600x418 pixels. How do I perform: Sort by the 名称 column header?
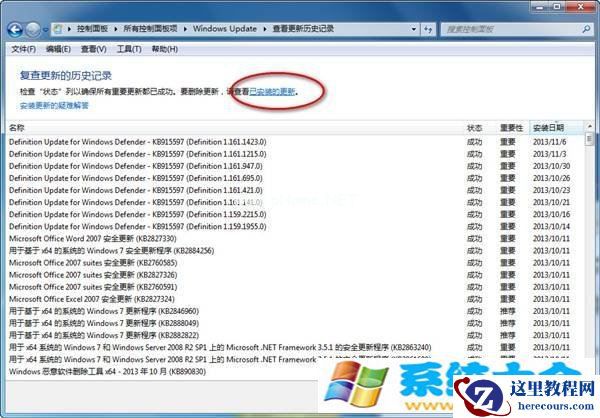point(235,128)
